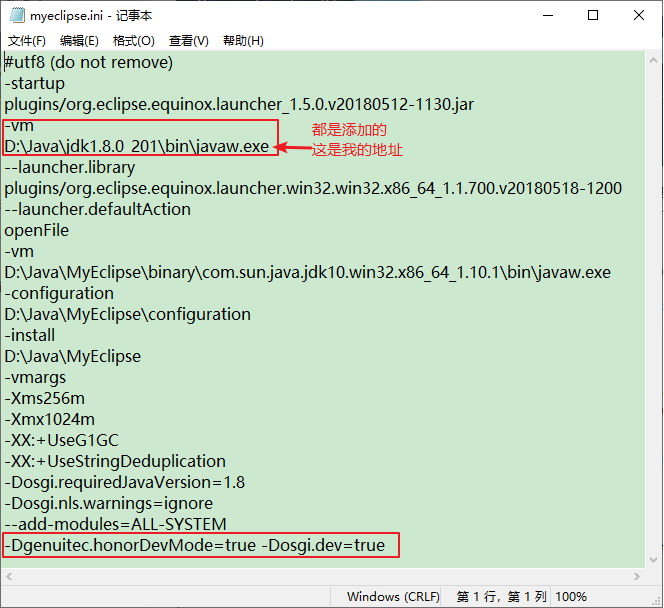Click the jdk1.8.0_201 javaw.exe path line
The image size is (664, 608).
[137, 146]
